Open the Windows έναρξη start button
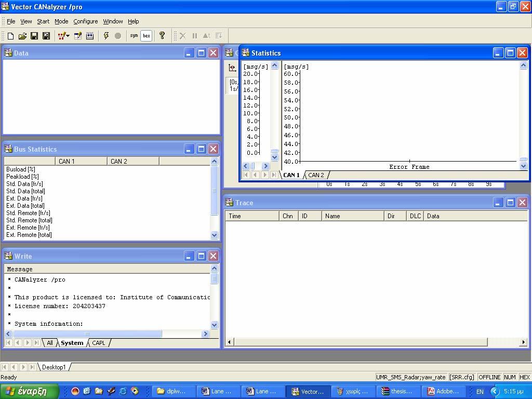 (x=30, y=391)
